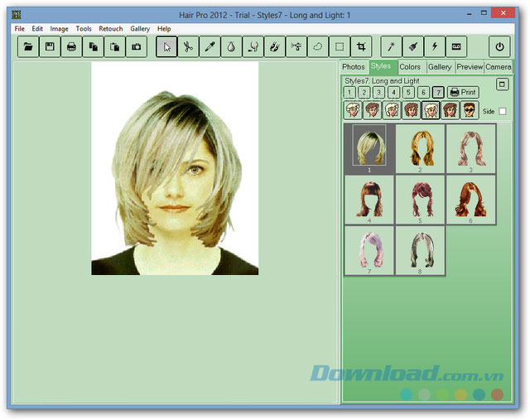Select hairstyle thumbnail 6 auburn wavy
The width and height of the screenshot is (530, 420).
point(471,200)
